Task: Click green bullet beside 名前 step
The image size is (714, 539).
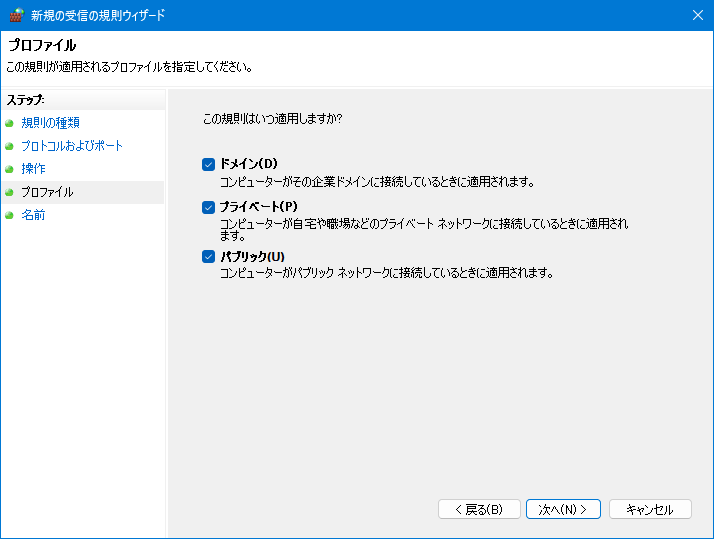Action: 9,215
